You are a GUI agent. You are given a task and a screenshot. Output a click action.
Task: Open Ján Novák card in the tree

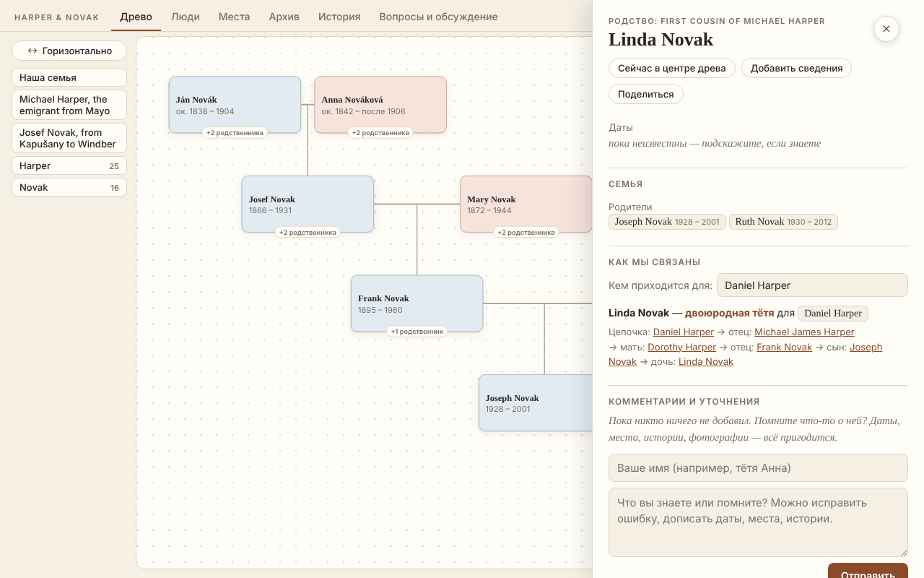(235, 105)
